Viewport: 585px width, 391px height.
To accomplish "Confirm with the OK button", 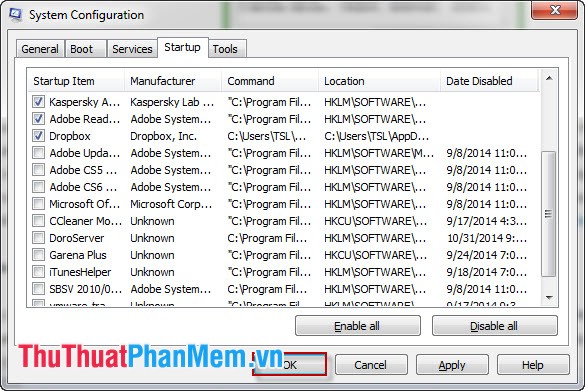I will click(x=290, y=365).
